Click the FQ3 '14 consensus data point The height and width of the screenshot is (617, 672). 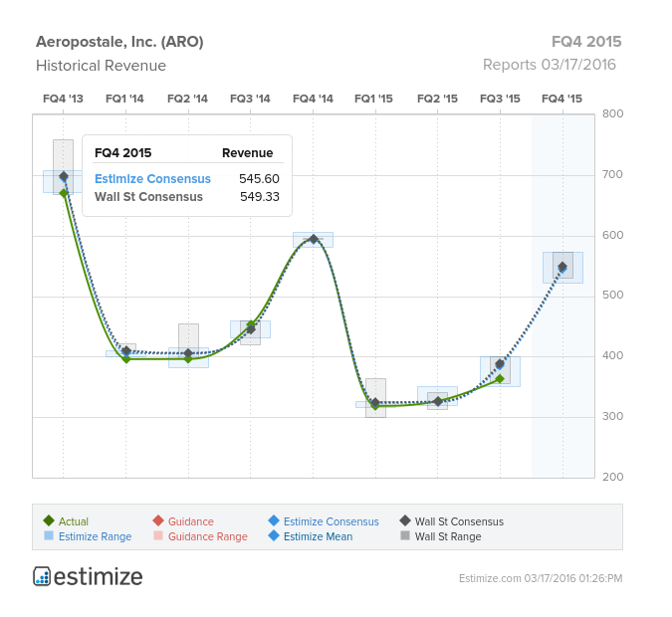(251, 329)
